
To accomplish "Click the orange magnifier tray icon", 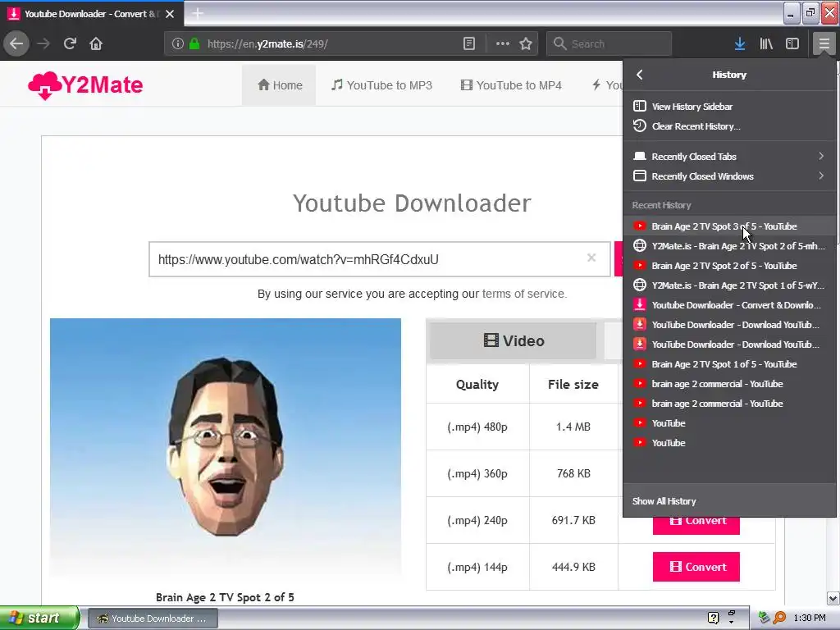I will [x=779, y=618].
